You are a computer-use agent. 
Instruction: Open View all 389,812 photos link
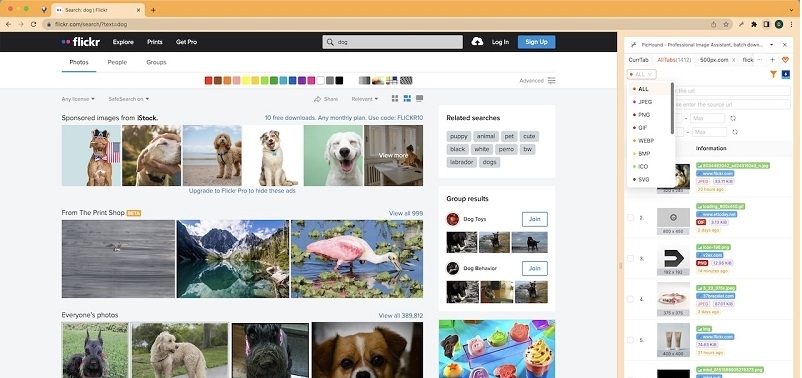point(400,316)
